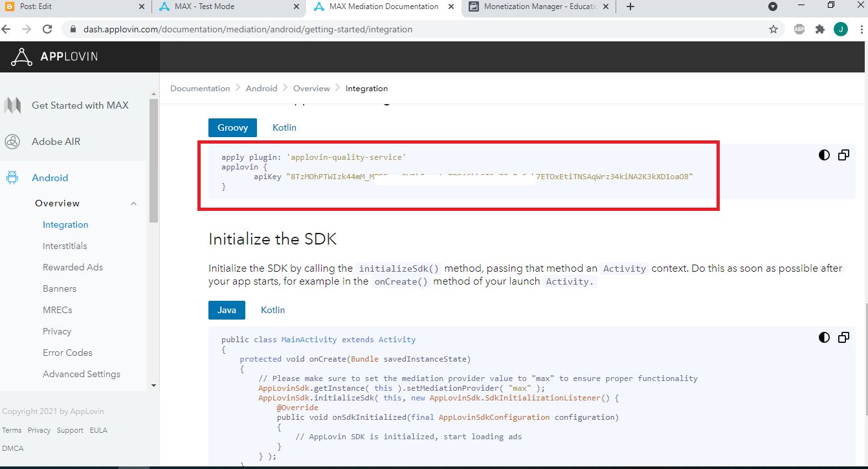Open the Interstitials sidebar page
This screenshot has width=868, height=469.
[65, 246]
